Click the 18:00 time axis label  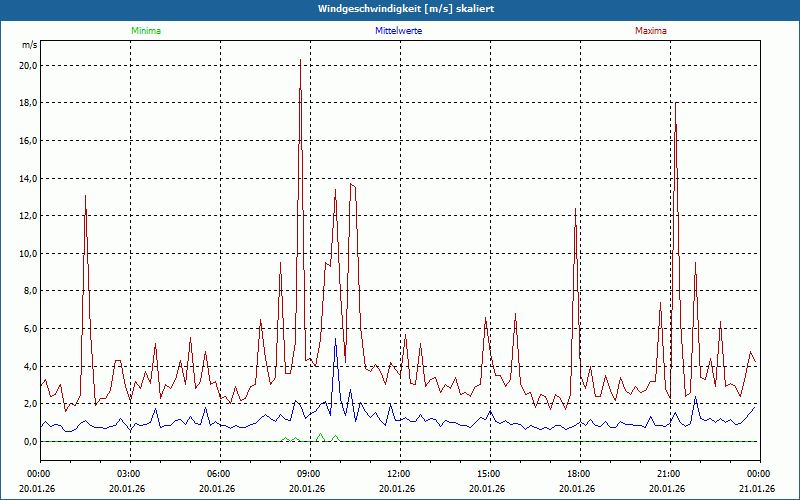(x=578, y=474)
